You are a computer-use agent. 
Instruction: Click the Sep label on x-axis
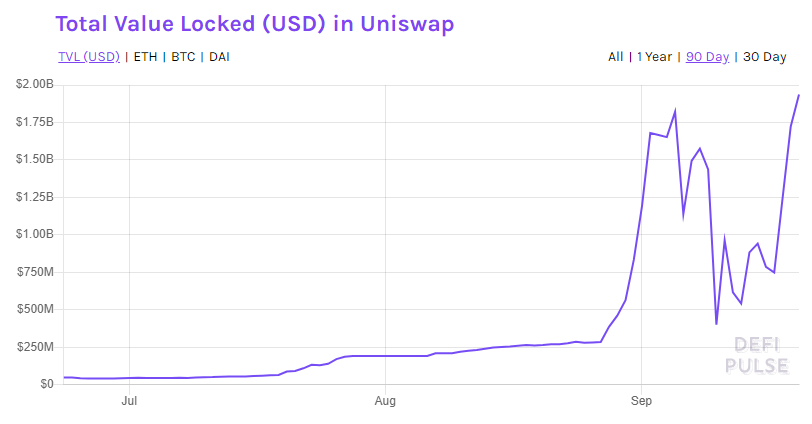pyautogui.click(x=641, y=401)
